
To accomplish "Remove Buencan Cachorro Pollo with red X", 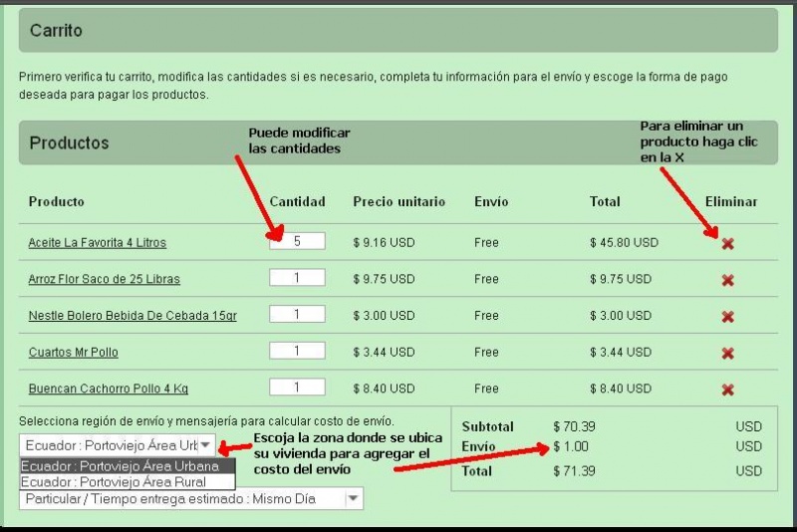I will point(727,390).
